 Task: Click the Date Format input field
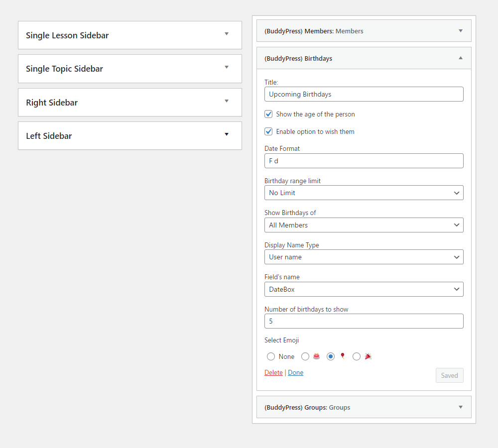point(364,161)
